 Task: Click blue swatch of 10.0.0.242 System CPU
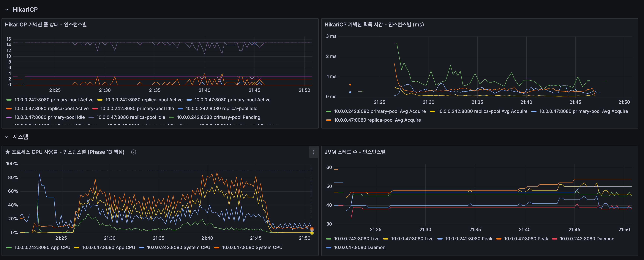coord(141,248)
